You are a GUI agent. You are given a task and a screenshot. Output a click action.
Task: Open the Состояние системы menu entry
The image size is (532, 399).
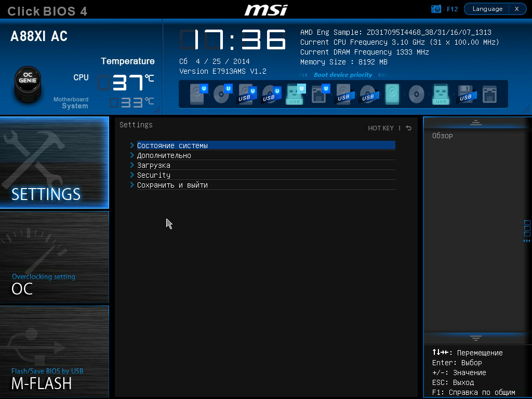tap(266, 145)
